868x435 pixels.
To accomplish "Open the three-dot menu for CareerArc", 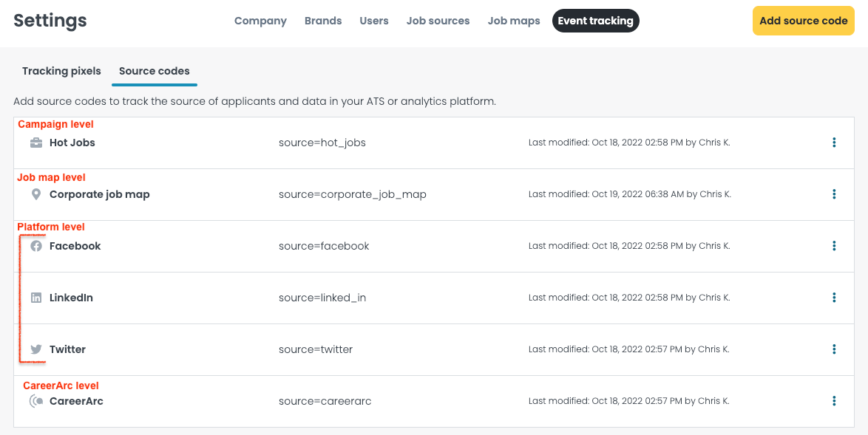I will pos(834,401).
